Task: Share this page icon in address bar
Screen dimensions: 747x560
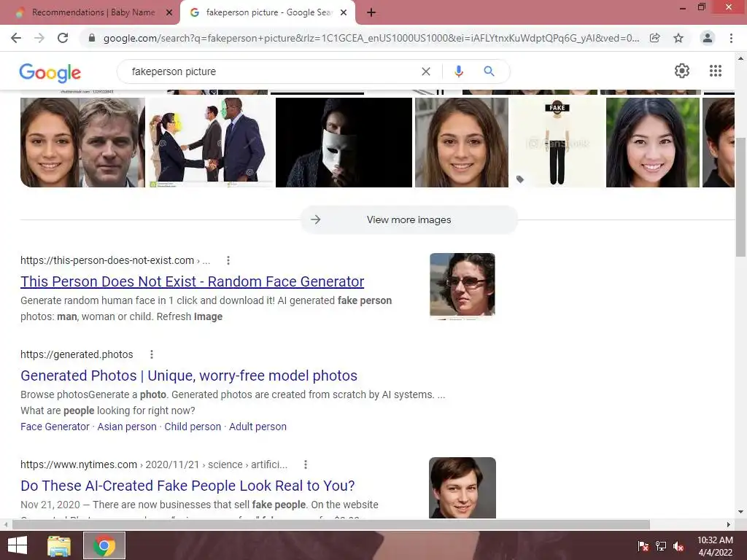Action: pos(655,38)
